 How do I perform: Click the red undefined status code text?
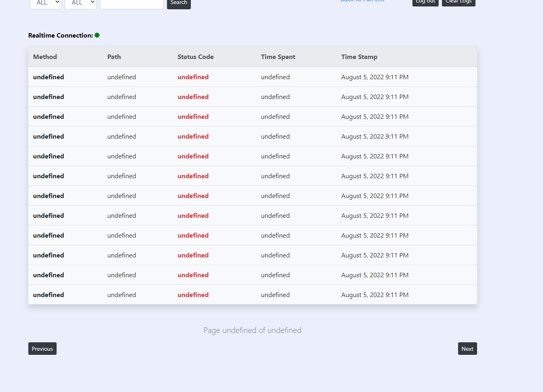[193, 77]
